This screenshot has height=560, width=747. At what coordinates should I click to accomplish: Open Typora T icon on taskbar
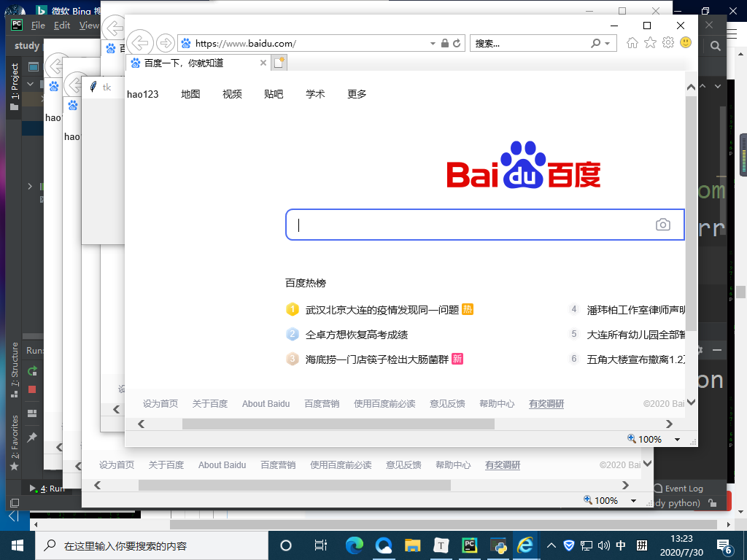tap(441, 545)
